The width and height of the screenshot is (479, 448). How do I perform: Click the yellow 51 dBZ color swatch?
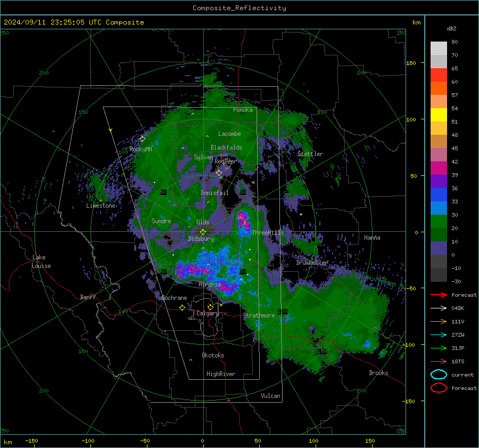(x=439, y=115)
